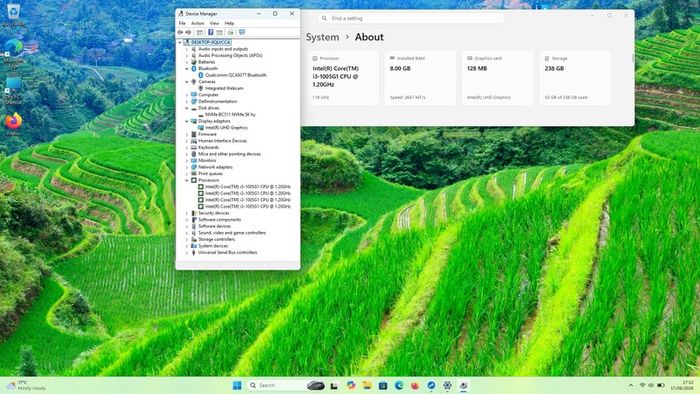Click the Forward arrow in Device Manager toolbar
Screen dimensions: 700x394
click(188, 32)
